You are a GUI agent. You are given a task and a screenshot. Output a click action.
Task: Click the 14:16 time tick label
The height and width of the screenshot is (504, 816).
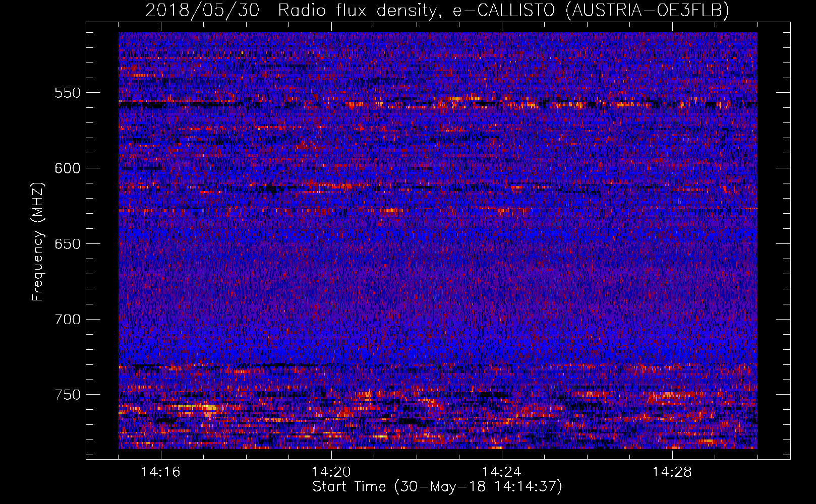(161, 472)
